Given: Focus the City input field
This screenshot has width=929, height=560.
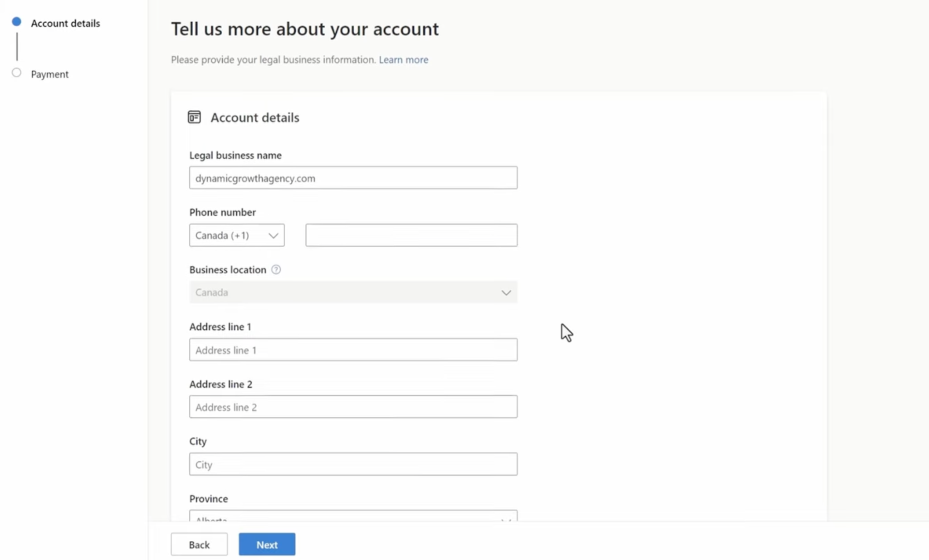Looking at the screenshot, I should click(x=353, y=464).
